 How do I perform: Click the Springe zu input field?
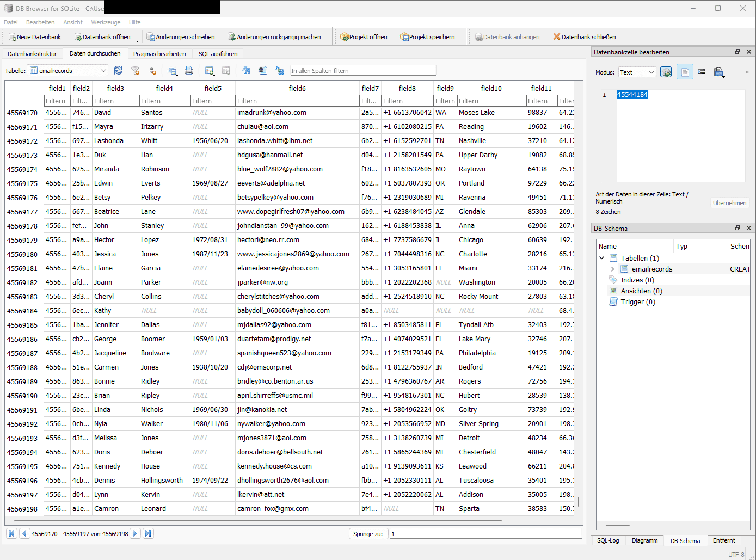coord(484,534)
